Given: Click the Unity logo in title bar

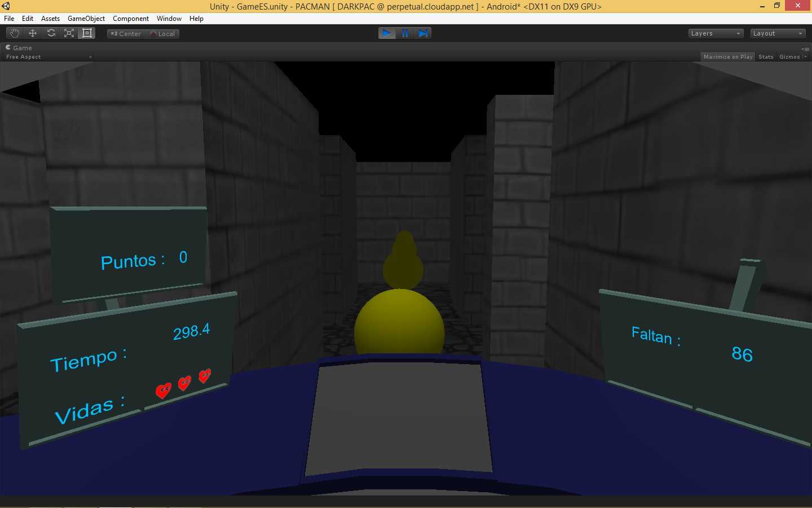Looking at the screenshot, I should click(x=6, y=6).
